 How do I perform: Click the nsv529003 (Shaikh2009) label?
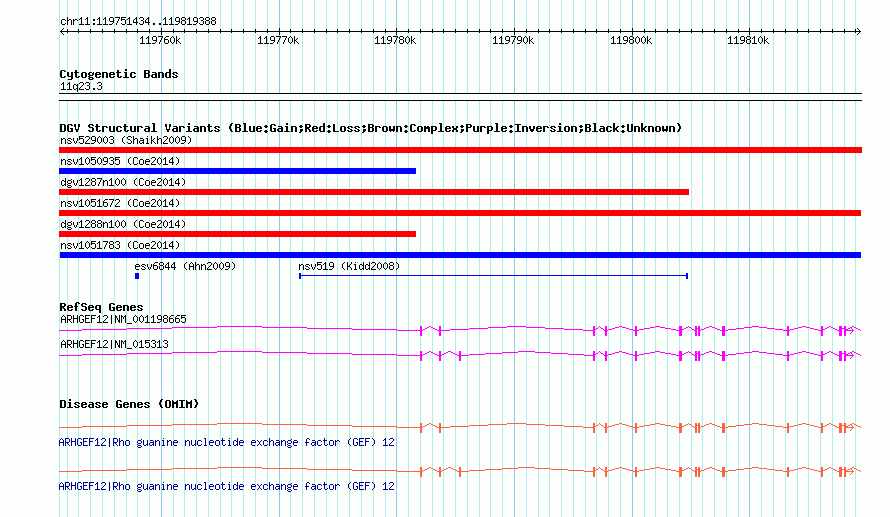126,140
